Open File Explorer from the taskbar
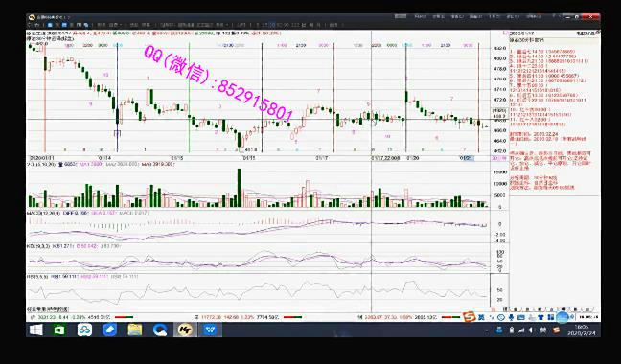This screenshot has width=621, height=364. (x=135, y=330)
